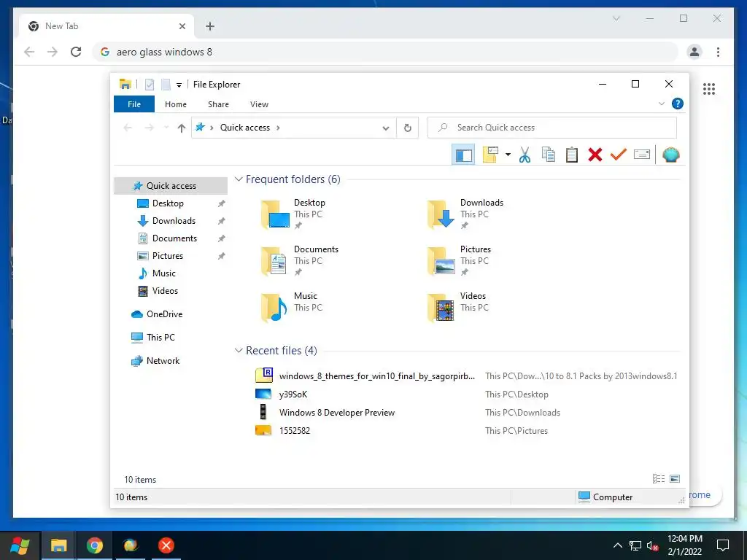Screen dimensions: 747x560
Task: Select the Videos frequent folder icon
Action: click(441, 308)
